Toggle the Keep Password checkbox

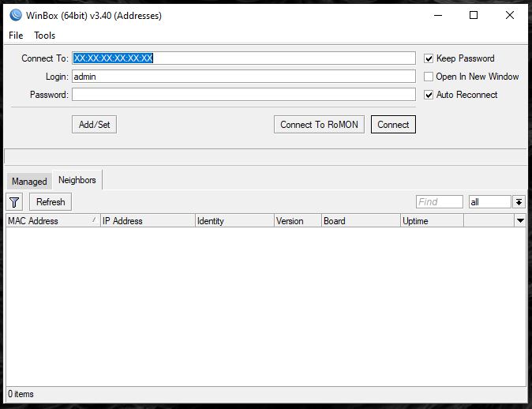(x=429, y=58)
